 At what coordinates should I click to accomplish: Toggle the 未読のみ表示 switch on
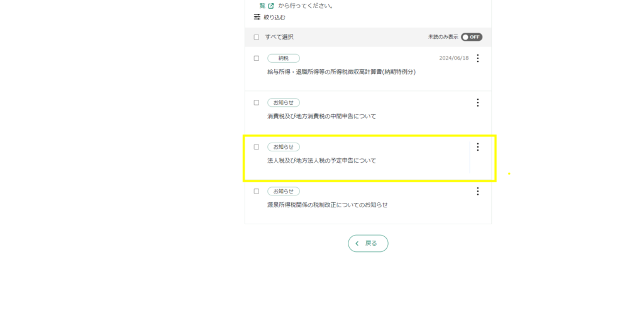(471, 37)
